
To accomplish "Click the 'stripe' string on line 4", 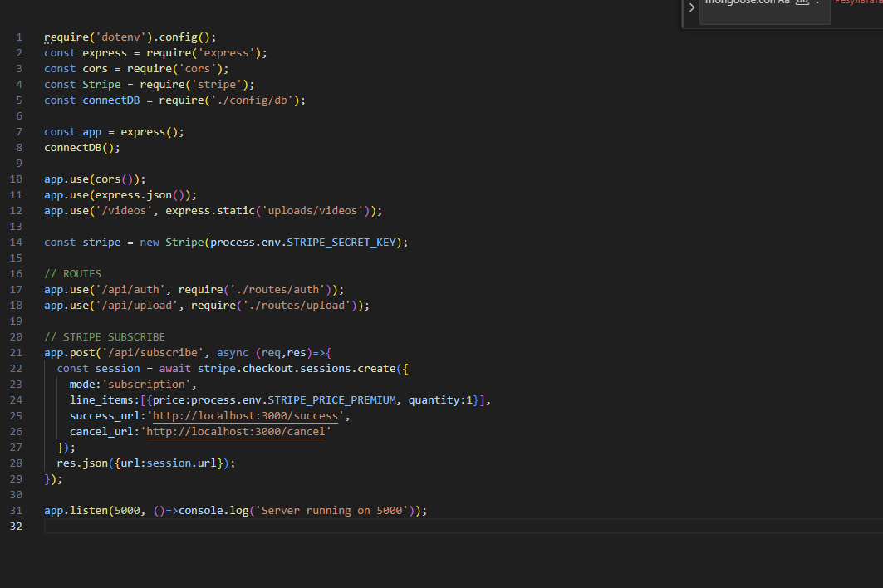I will tap(217, 85).
